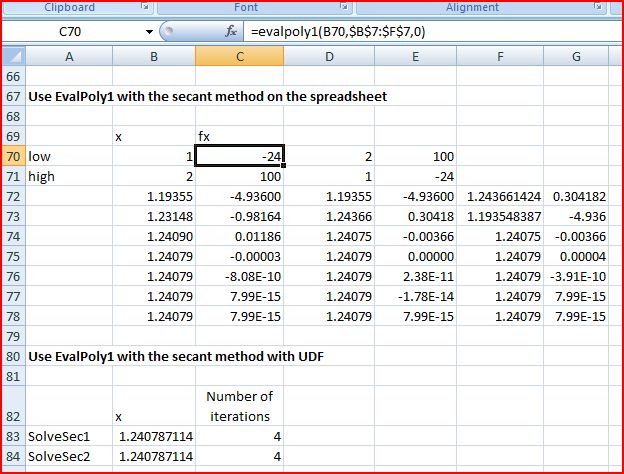Click the Name Box showing C70
Image resolution: width=624 pixels, height=474 pixels.
tap(72, 31)
